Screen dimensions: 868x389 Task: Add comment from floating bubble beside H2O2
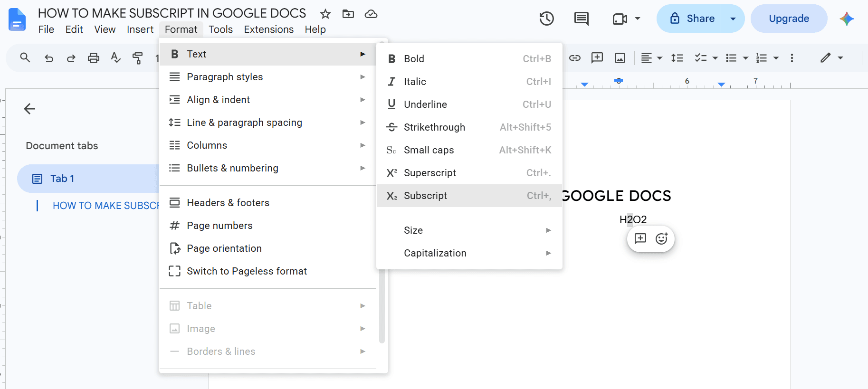[x=640, y=238]
